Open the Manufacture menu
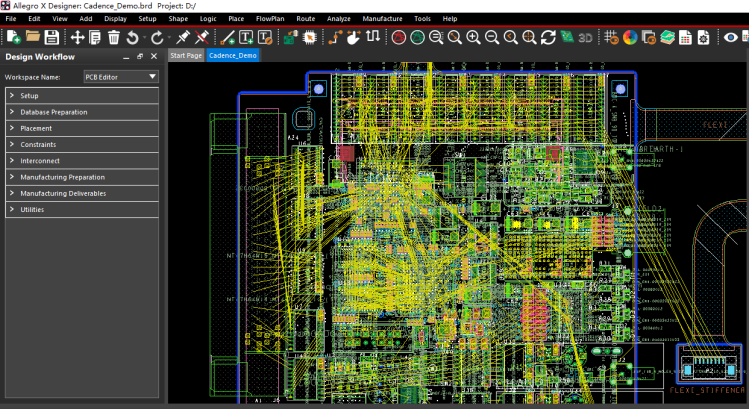 pyautogui.click(x=382, y=19)
